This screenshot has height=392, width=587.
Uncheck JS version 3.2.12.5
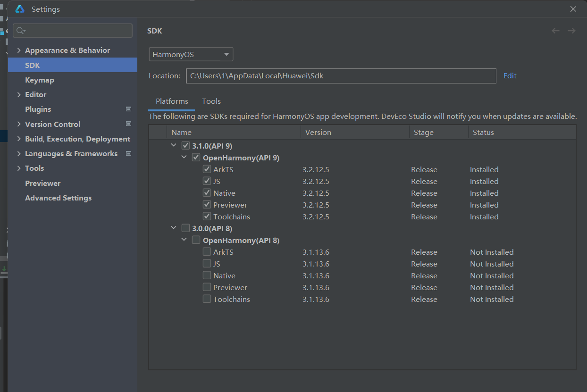(207, 181)
